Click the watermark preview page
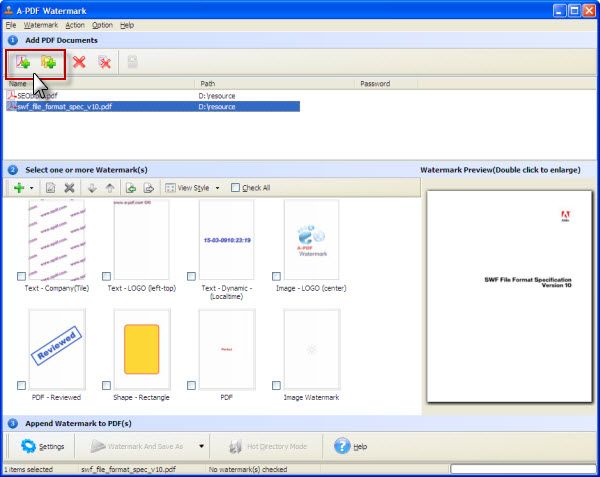600x477 pixels. pyautogui.click(x=509, y=296)
